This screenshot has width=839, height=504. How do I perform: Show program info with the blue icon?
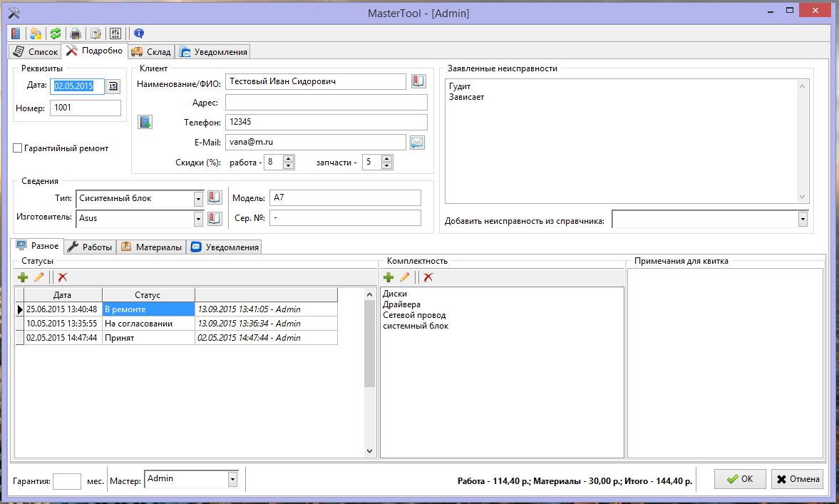click(138, 34)
